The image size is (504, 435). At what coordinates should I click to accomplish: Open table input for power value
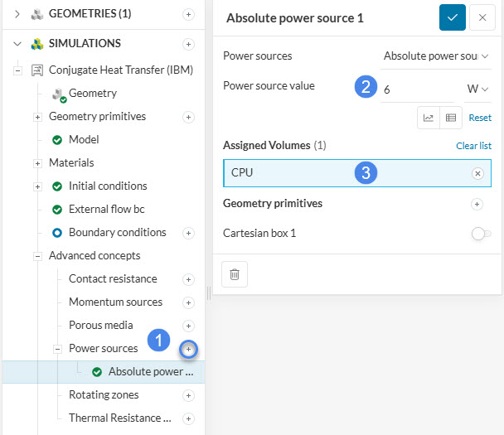(x=450, y=118)
